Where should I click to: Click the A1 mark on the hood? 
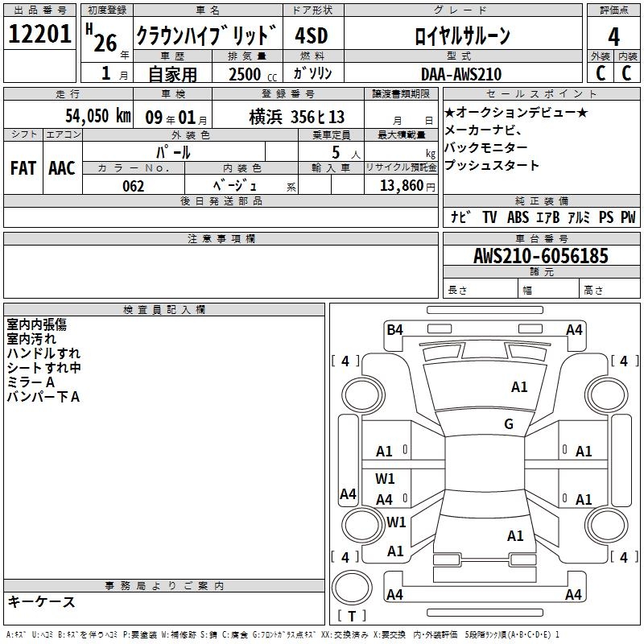tap(519, 387)
